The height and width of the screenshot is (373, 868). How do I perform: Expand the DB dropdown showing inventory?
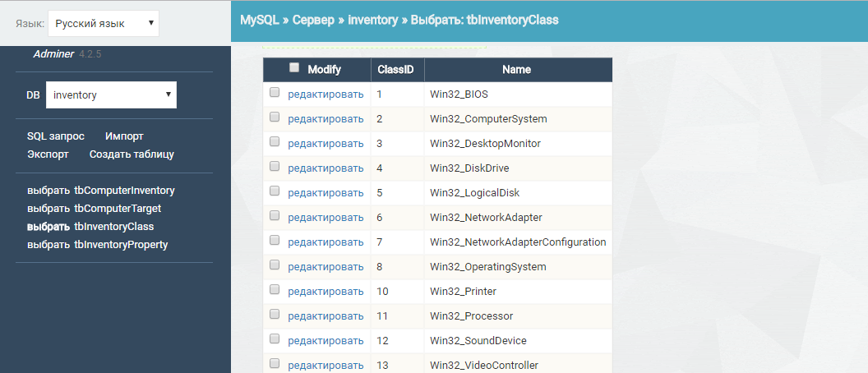point(111,95)
